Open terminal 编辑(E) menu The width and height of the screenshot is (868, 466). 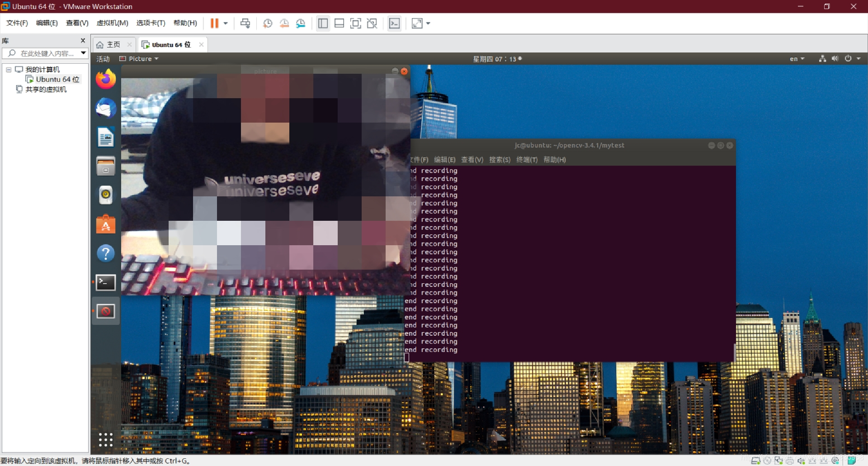tap(444, 160)
